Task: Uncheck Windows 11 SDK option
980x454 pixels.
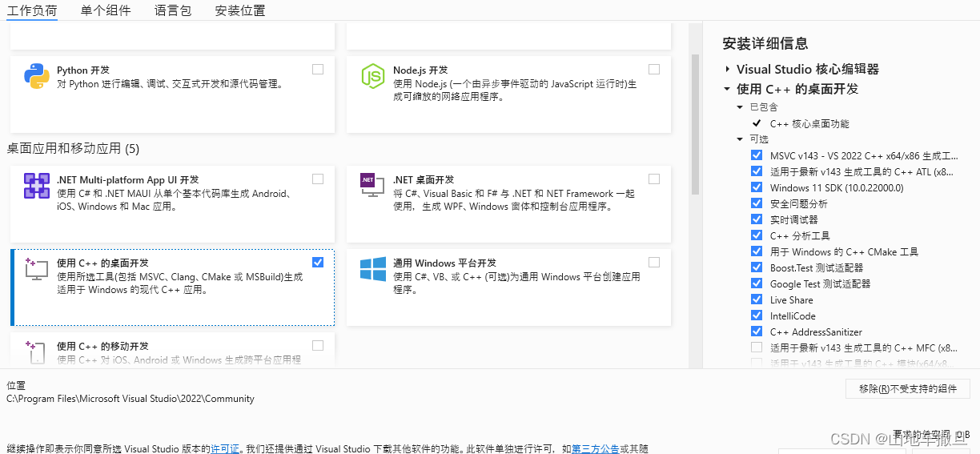Action: (757, 187)
